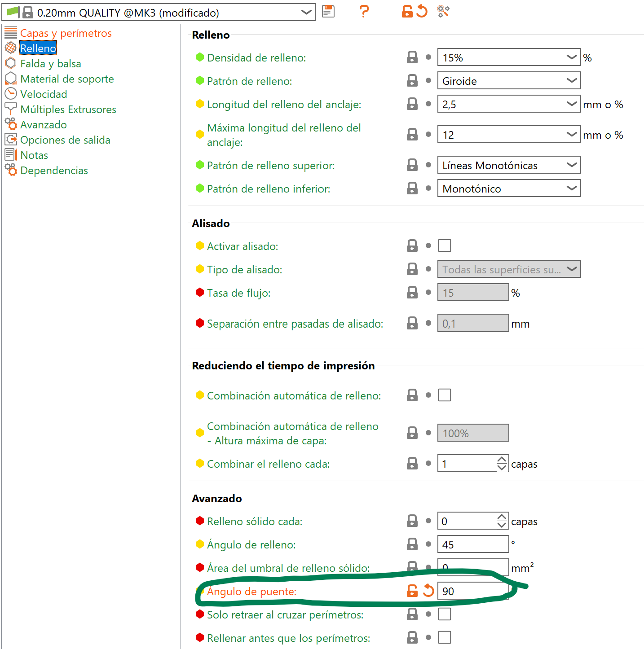Click the Ángulo de relleno input field
The width and height of the screenshot is (644, 649).
(x=473, y=544)
